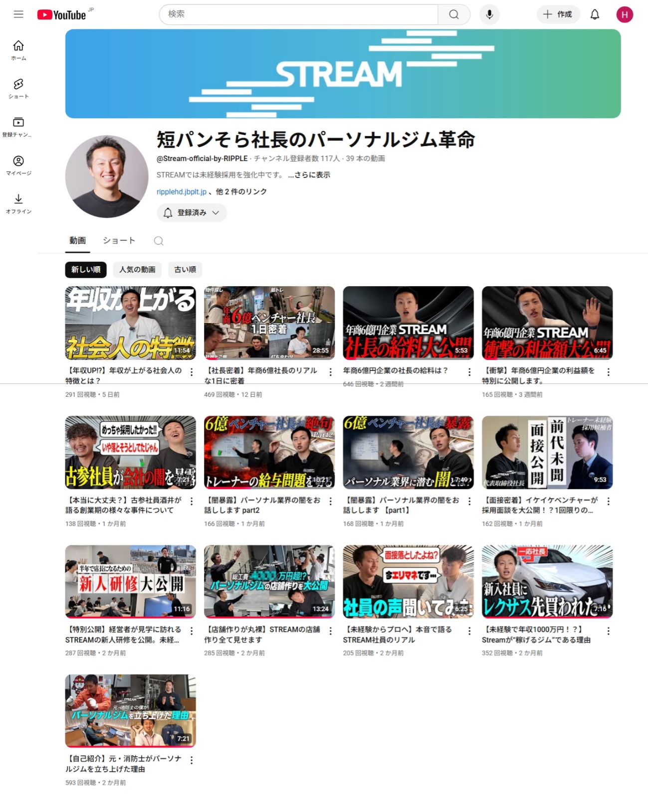Open account avatar H menu

(625, 14)
